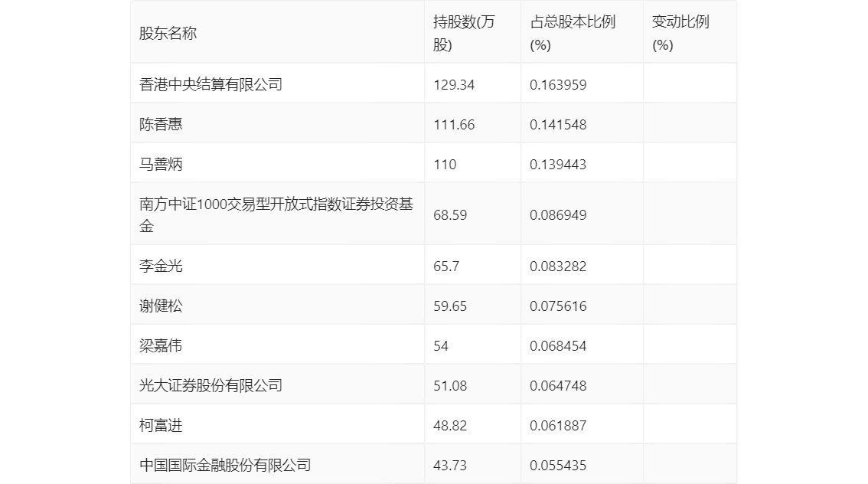Click the holding value 129.34
Screen dimensions: 868x484
tap(454, 85)
